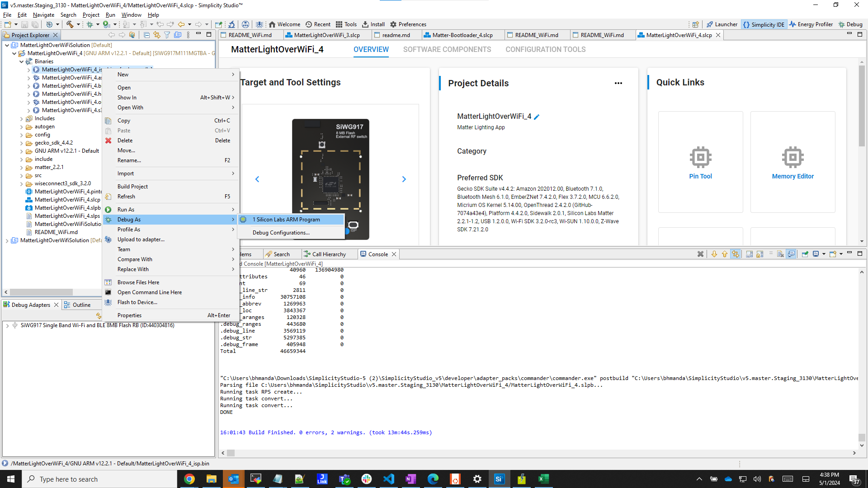Viewport: 868px width, 488px height.
Task: Click Console horizontal scrollbar
Action: (538, 453)
